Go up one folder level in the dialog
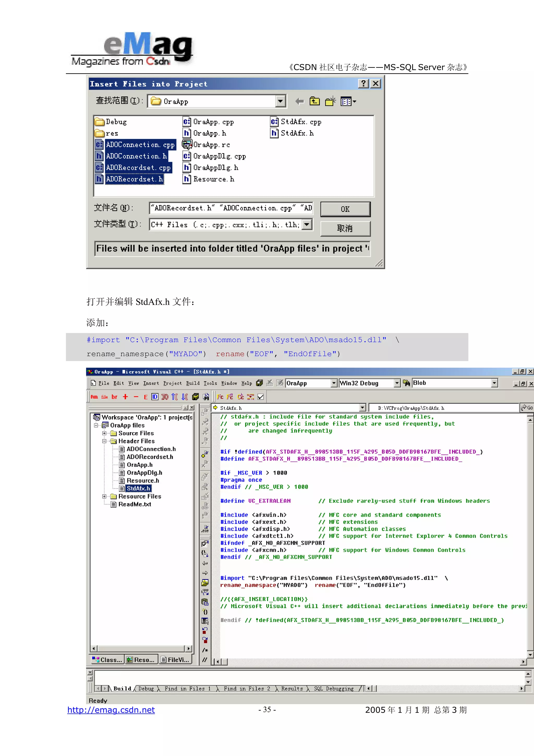The image size is (534, 756). click(x=314, y=101)
